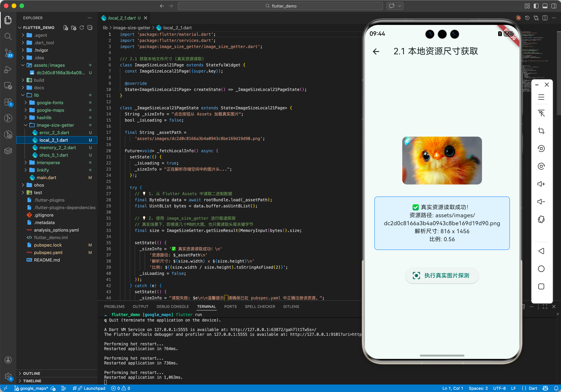Screen dimensions: 561x392
Task: Toggle the primary sidebar layout button
Action: [x=536, y=6]
